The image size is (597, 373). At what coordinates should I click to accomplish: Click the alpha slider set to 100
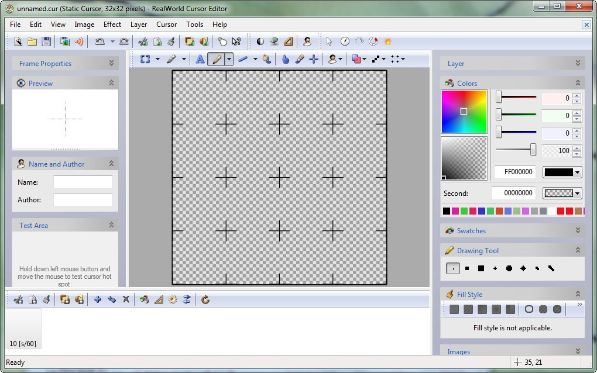[516, 150]
